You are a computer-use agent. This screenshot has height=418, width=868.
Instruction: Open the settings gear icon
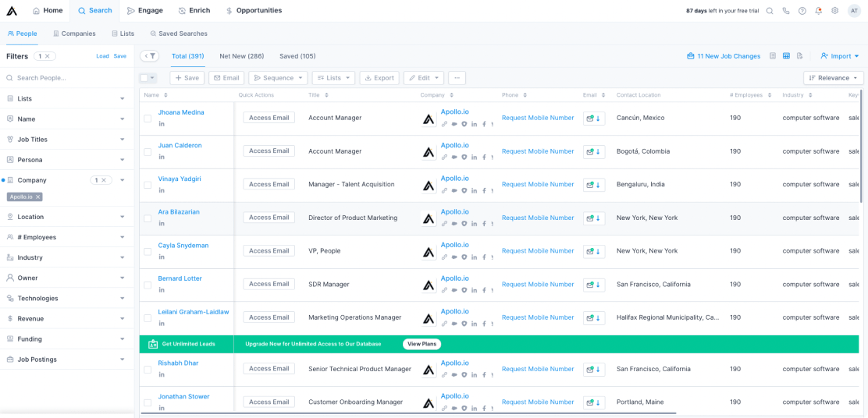[834, 10]
